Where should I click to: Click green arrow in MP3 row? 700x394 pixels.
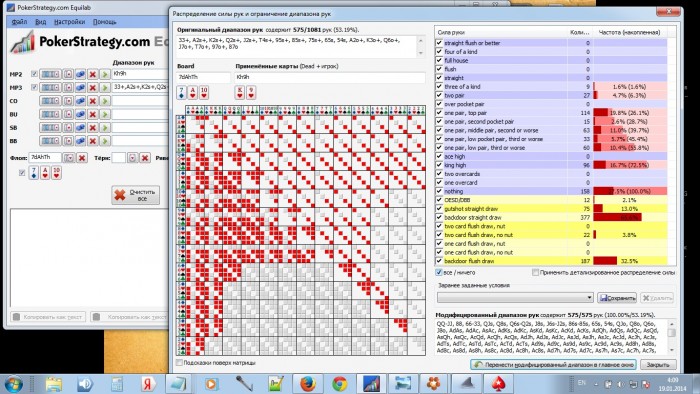104,87
